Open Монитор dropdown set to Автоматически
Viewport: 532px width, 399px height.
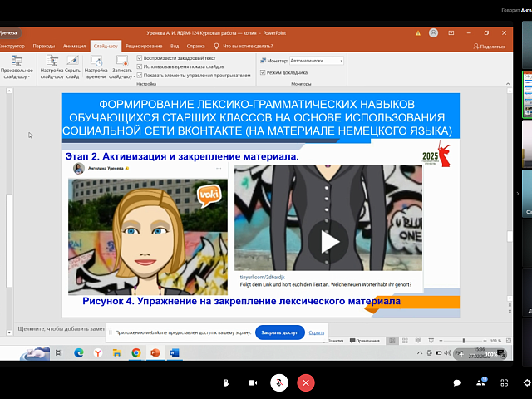[317, 61]
